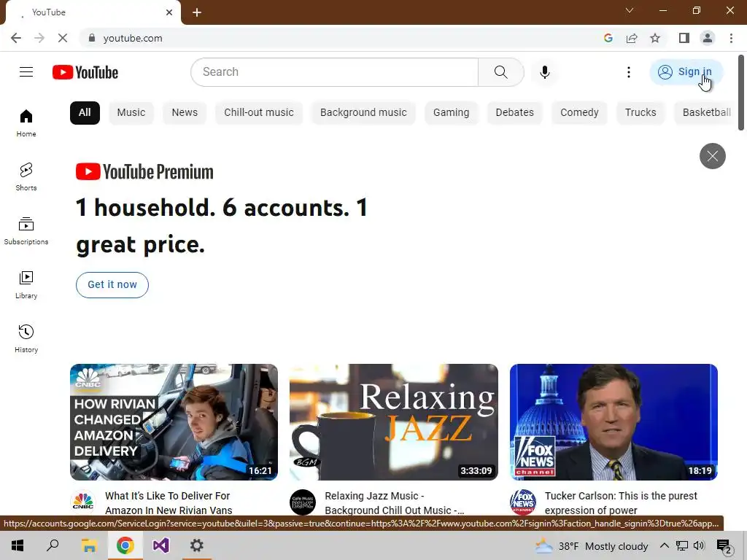Start voice search with microphone icon

point(544,72)
